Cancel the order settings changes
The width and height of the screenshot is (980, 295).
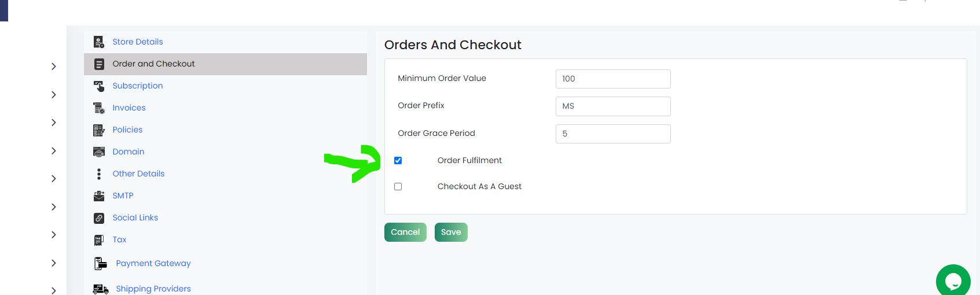pos(405,232)
